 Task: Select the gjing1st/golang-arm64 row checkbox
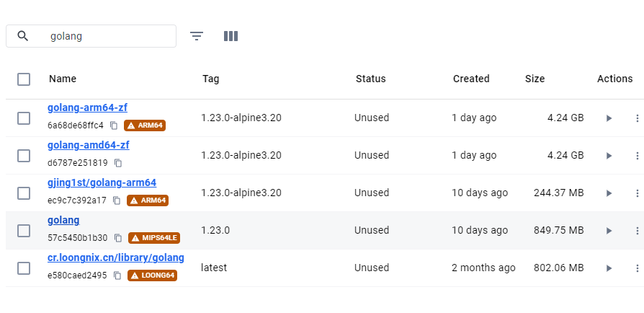point(24,193)
